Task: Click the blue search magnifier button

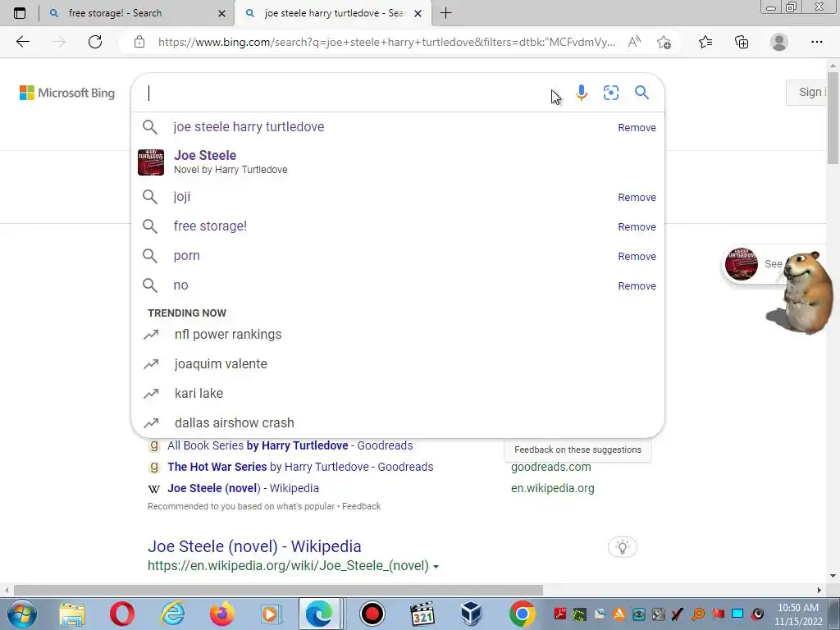Action: [x=641, y=93]
